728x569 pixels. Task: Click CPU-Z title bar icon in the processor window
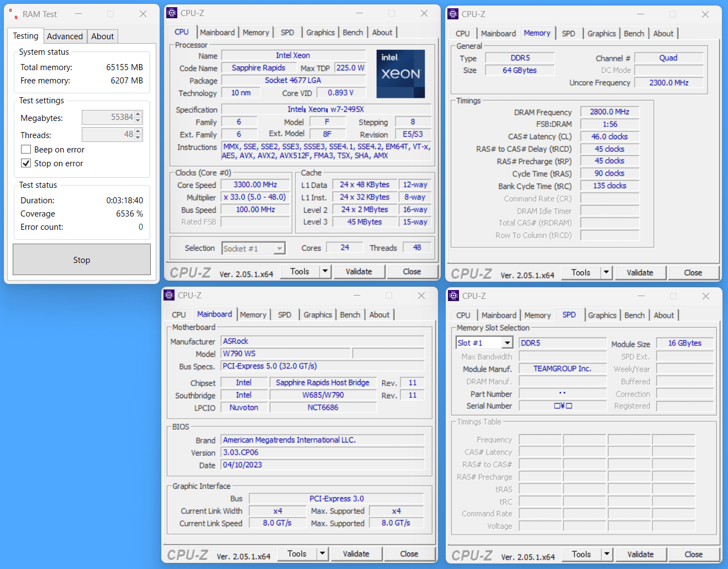pos(172,13)
